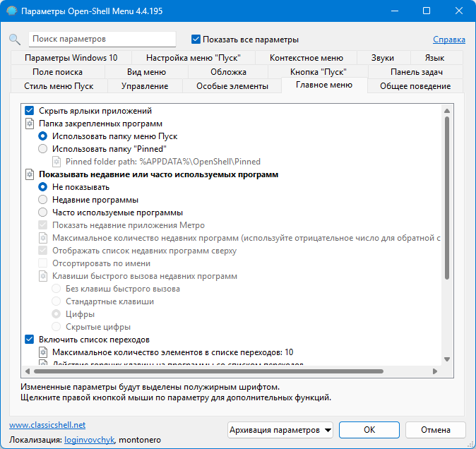
Task: Click icon beside Максимальное количество элементов в списке переходов
Action: 43,352
